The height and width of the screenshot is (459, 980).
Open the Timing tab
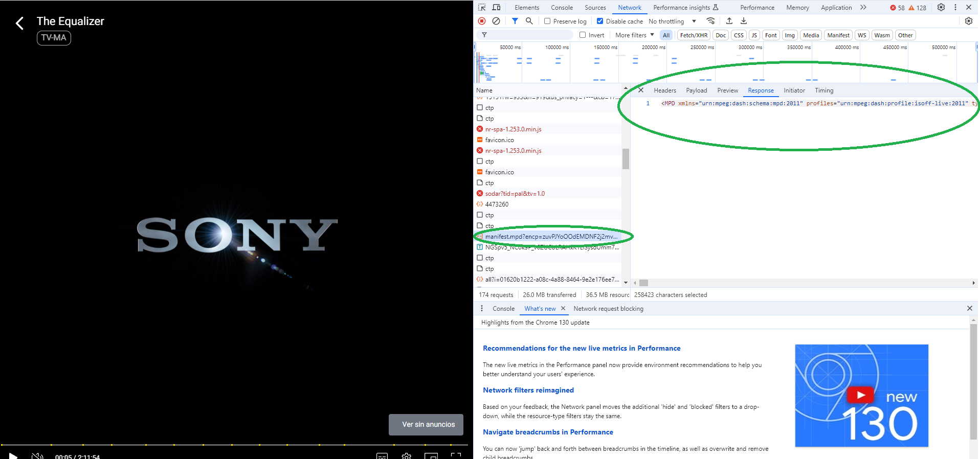point(823,90)
